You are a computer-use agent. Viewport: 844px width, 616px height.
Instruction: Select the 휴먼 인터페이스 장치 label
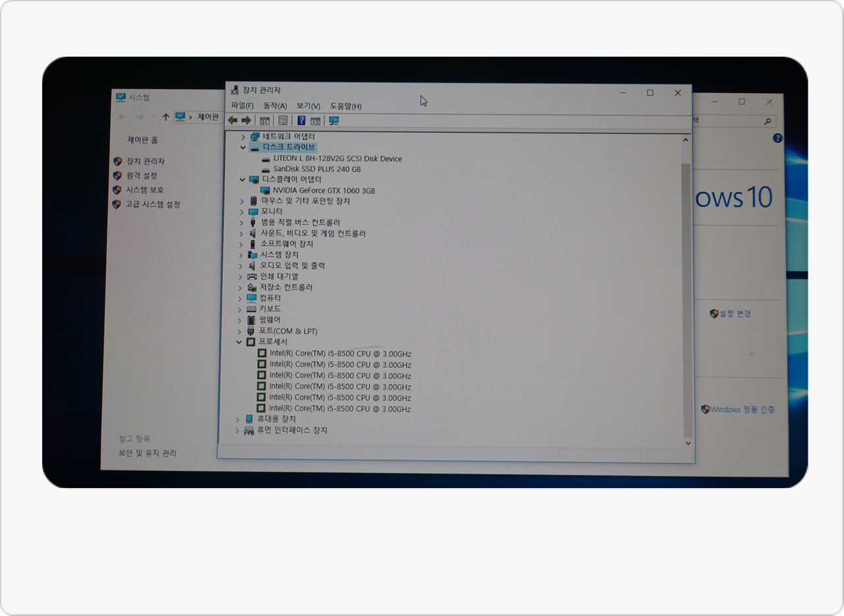pyautogui.click(x=291, y=431)
